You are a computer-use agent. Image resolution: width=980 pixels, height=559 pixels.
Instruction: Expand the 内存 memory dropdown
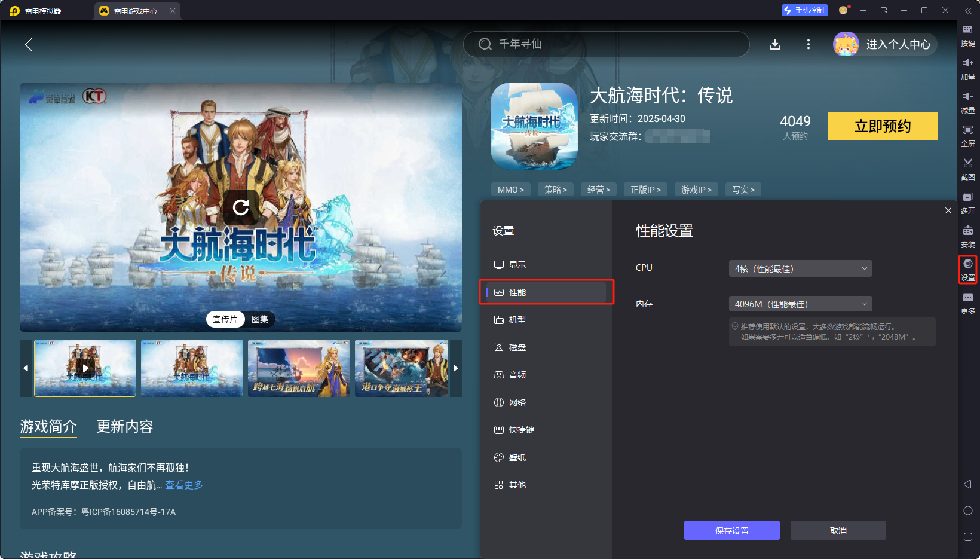[800, 304]
